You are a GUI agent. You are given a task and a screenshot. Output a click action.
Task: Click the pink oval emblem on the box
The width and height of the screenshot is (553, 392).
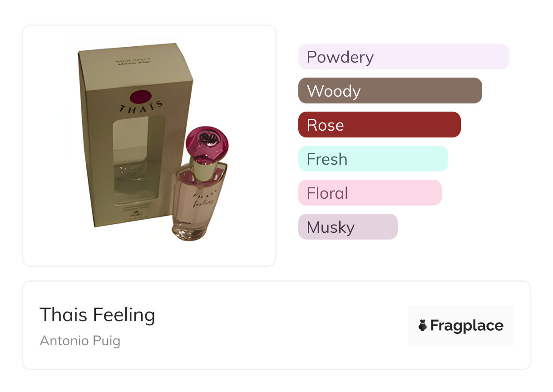tap(140, 97)
